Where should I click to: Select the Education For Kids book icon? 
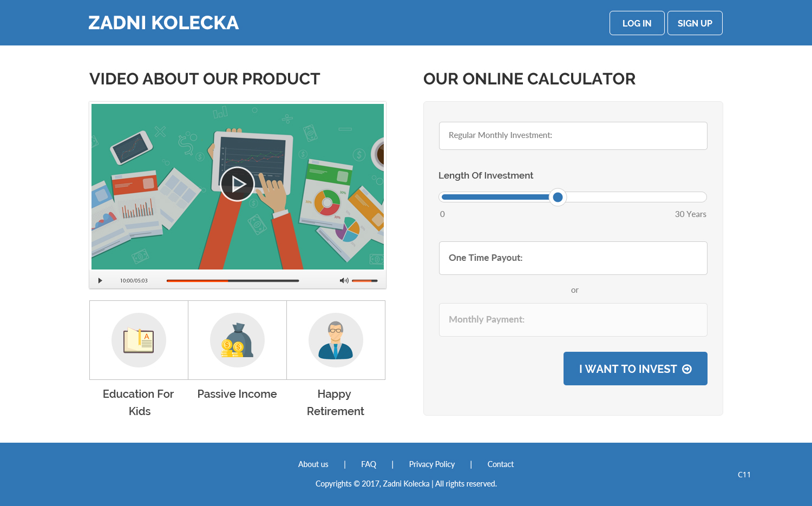pos(139,340)
